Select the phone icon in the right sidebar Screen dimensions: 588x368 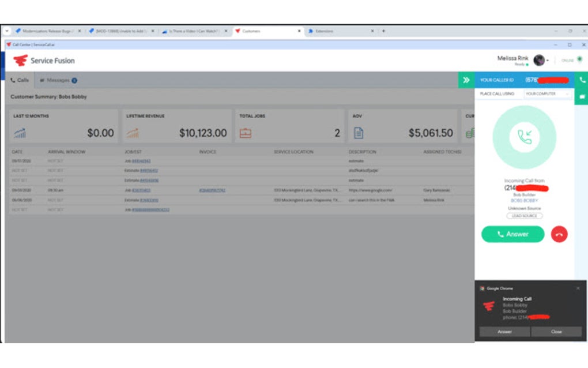point(582,80)
